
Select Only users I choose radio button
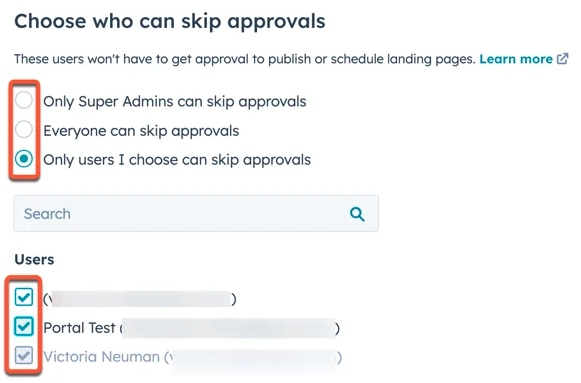click(x=24, y=159)
